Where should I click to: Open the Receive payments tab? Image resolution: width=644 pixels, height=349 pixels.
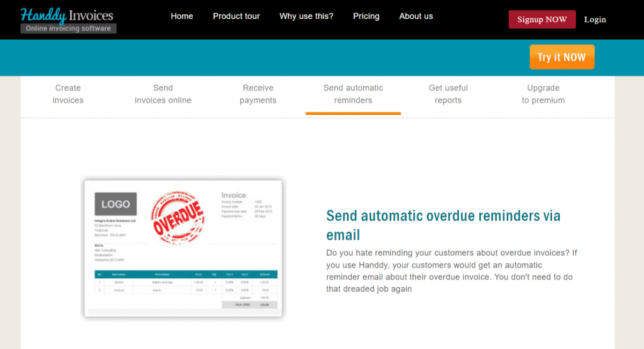point(258,94)
